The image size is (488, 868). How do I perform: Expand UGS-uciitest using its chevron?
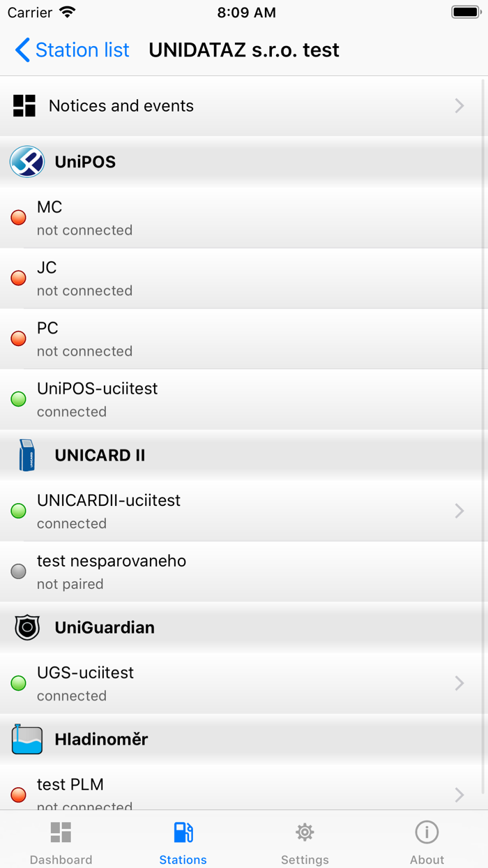click(459, 683)
